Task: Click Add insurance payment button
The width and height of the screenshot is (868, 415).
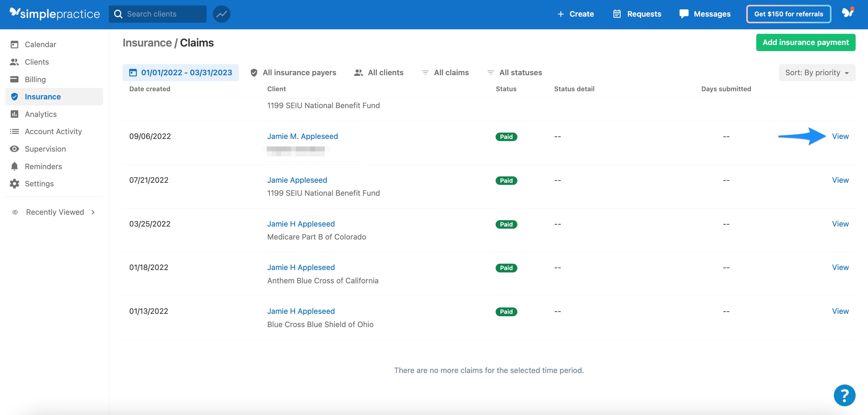Action: point(805,43)
